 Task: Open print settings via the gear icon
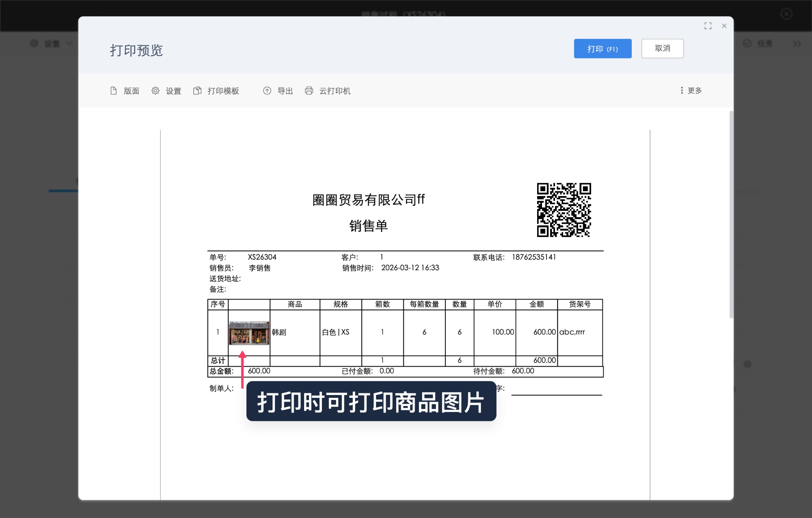click(156, 91)
